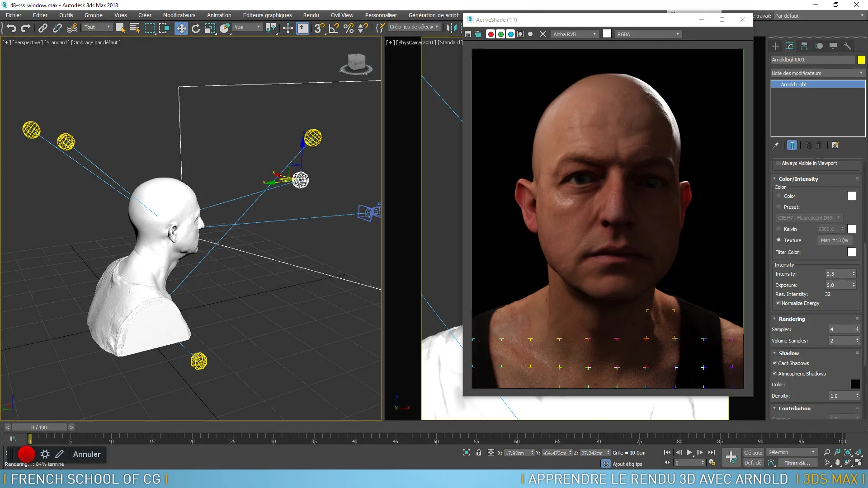Open the Hierarchy panel
The height and width of the screenshot is (488, 868).
(804, 46)
